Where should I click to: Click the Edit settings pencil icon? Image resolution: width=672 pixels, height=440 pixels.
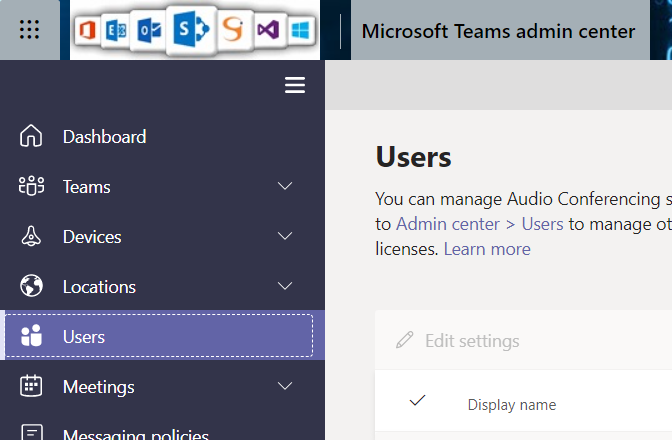[404, 341]
